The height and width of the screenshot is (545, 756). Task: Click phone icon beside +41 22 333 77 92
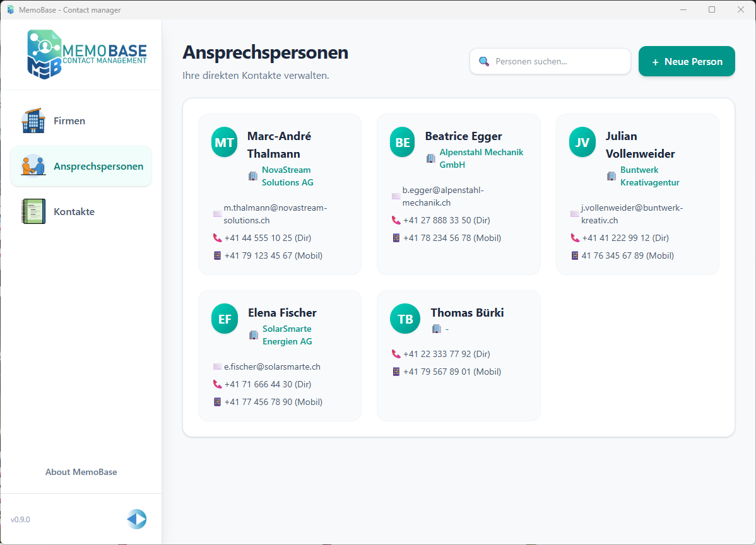pyautogui.click(x=396, y=354)
